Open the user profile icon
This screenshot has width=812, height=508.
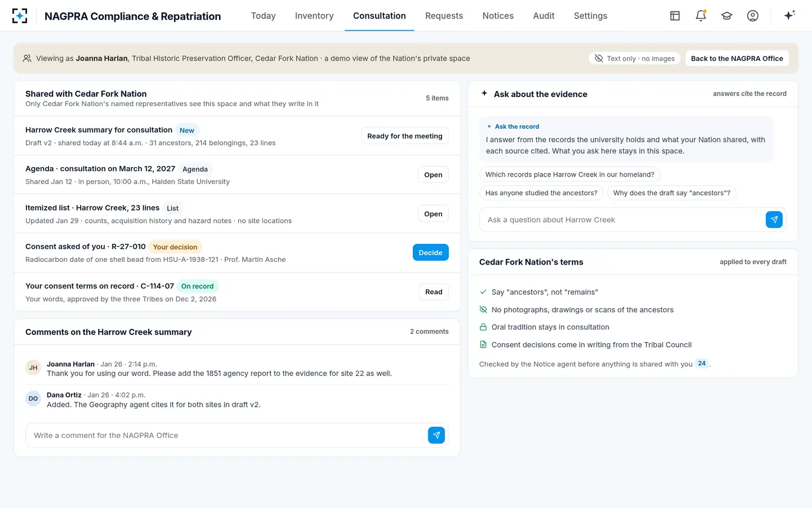tap(753, 16)
